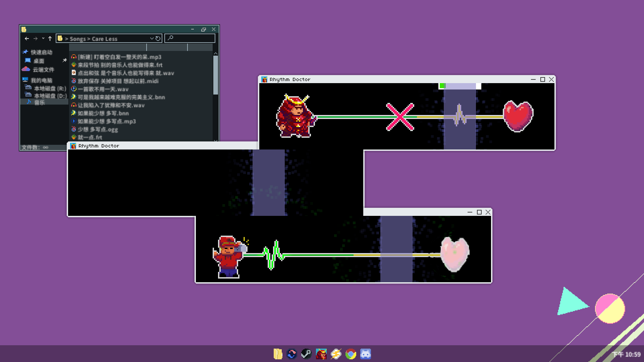Open the folder icon on taskbar

[x=278, y=354]
